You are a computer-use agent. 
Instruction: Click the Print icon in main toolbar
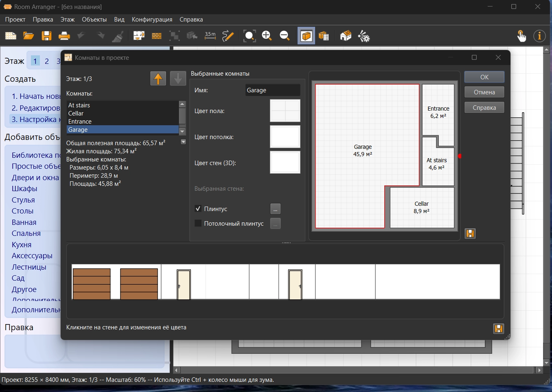[64, 36]
